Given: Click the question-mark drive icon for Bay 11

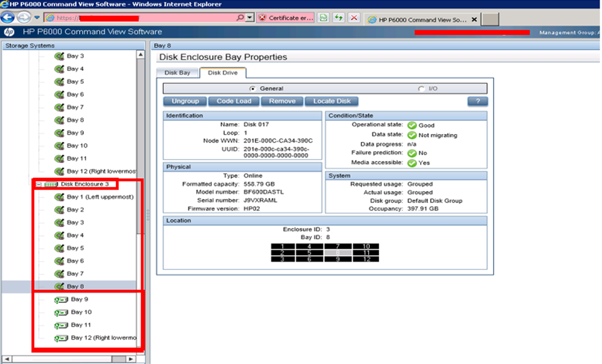Looking at the screenshot, I should pos(61,325).
